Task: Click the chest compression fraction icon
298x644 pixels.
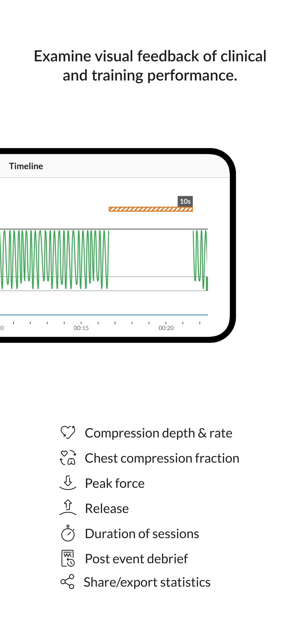Action: click(x=68, y=458)
